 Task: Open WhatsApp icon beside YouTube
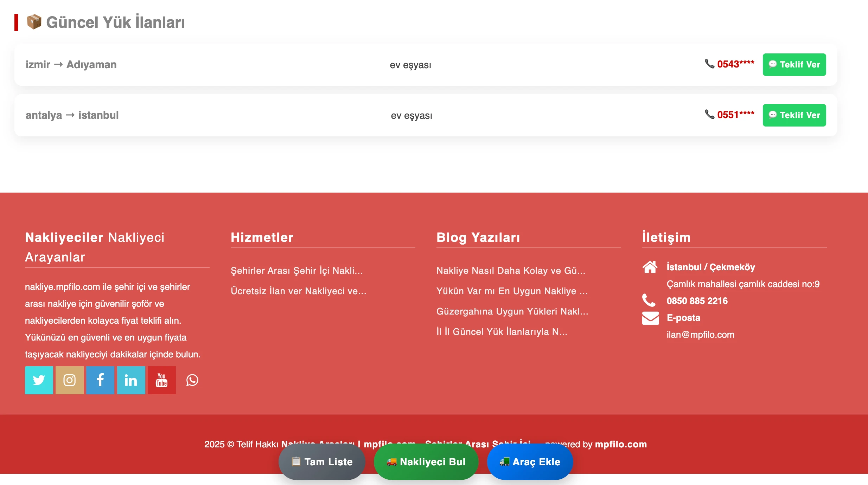coord(192,380)
